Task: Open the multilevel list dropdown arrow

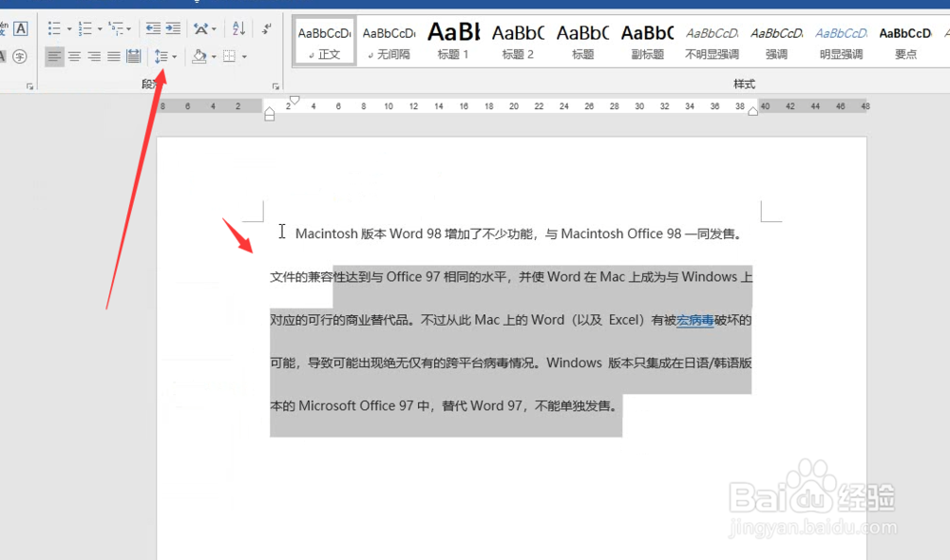Action: click(129, 29)
